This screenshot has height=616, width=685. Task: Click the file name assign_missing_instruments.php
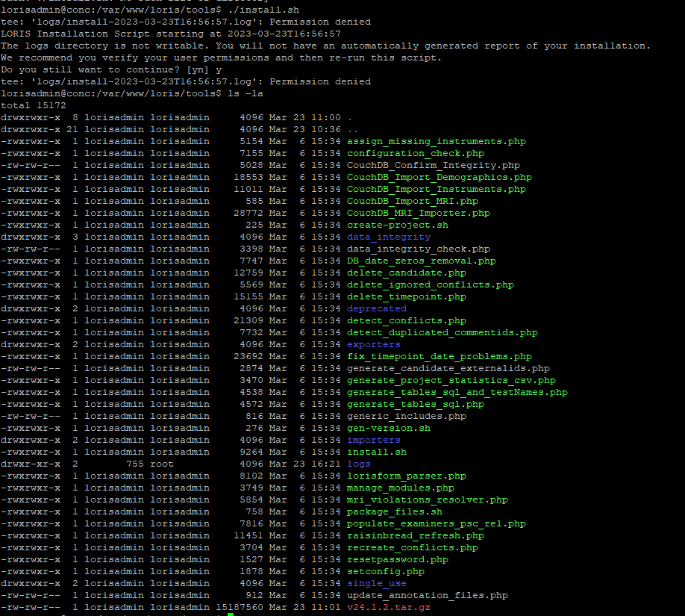[x=436, y=142]
